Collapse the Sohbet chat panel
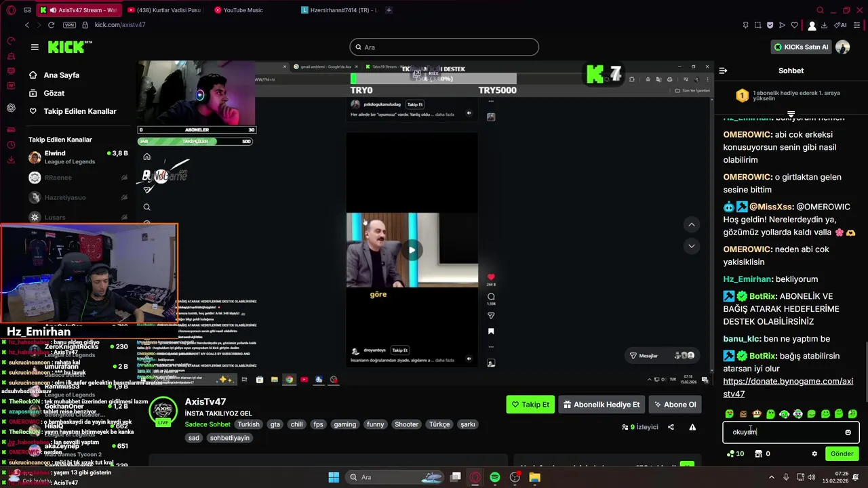The image size is (868, 488). coord(723,70)
